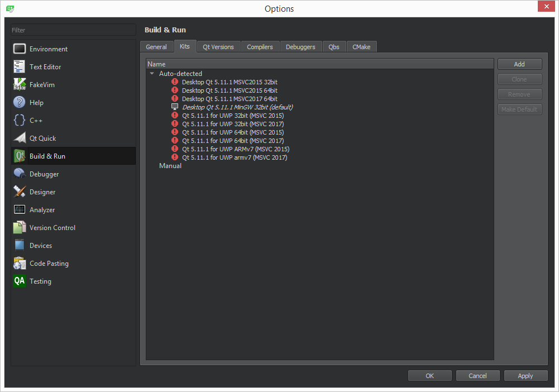Click the Testing QA icon
Image resolution: width=559 pixels, height=392 pixels.
pos(20,281)
